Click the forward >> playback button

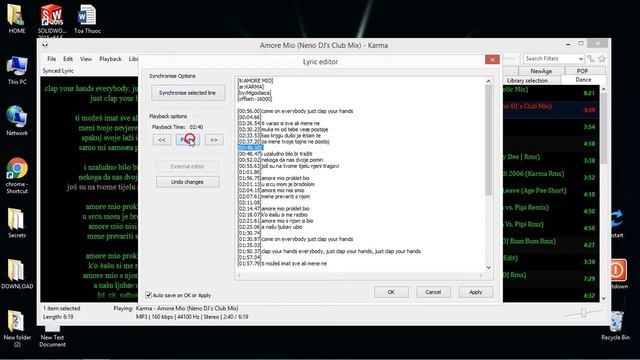coord(214,140)
